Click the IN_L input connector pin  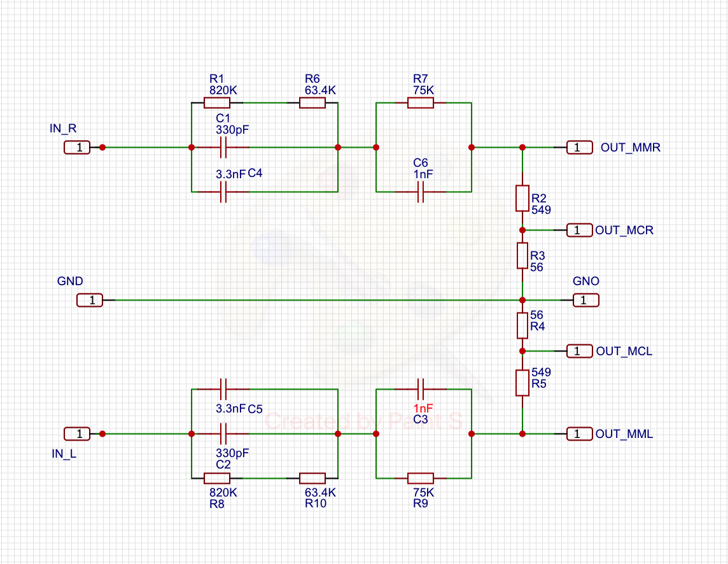click(x=77, y=434)
